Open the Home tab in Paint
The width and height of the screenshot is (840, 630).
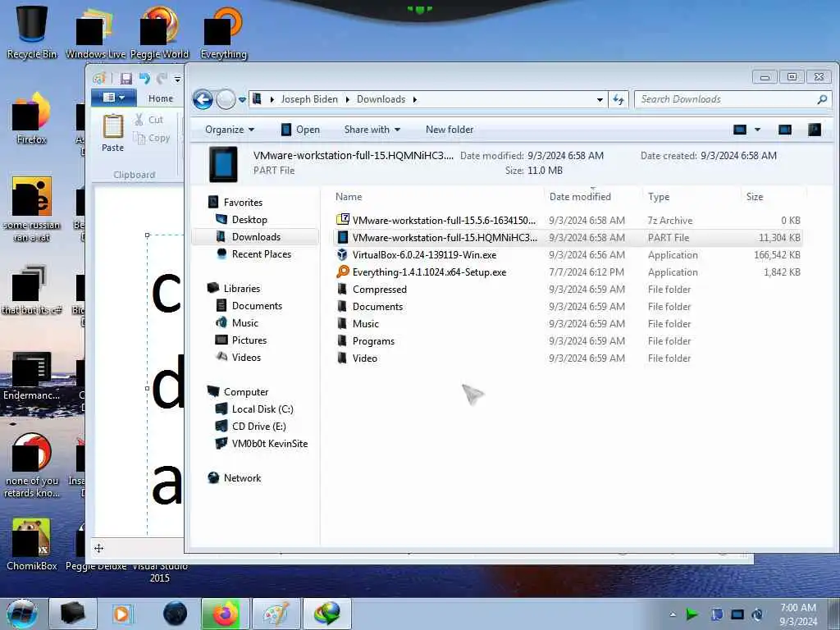(x=161, y=98)
